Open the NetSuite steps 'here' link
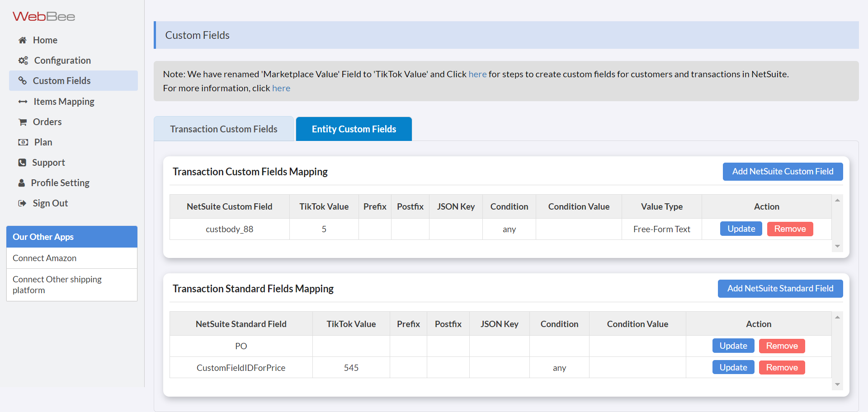The image size is (868, 412). 478,74
